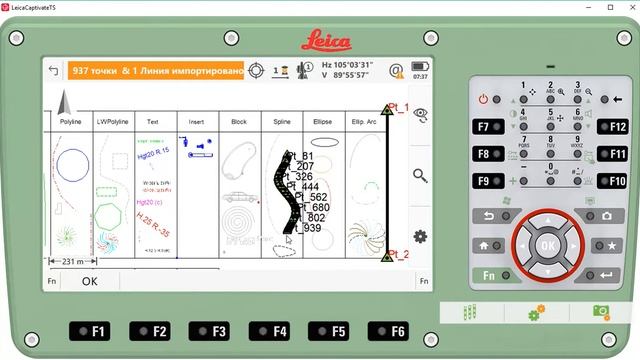This screenshot has width=640, height=360.
Task: Click numeric key 5 JKL
Action: (551, 127)
